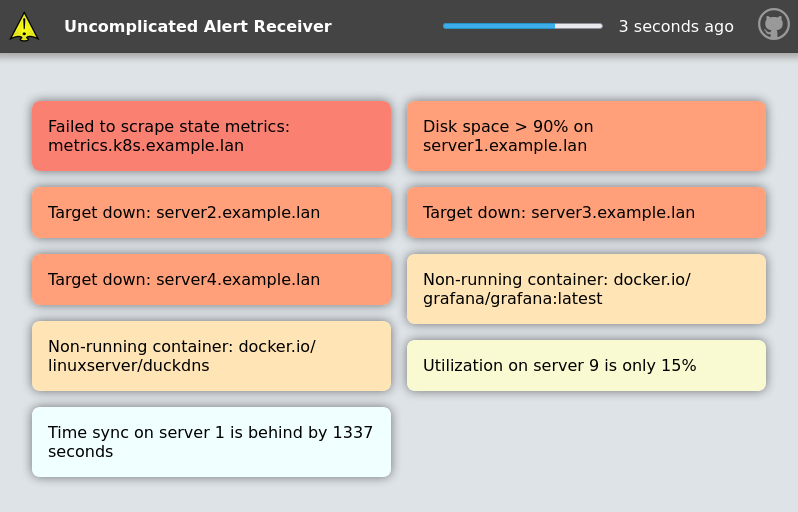This screenshot has width=798, height=512.
Task: Click empty background below the Utilization alert
Action: tap(586, 450)
